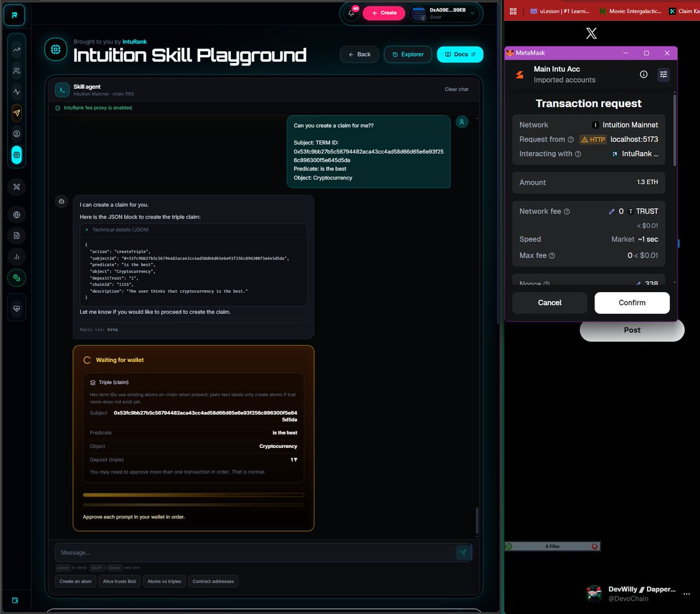Confirm the MetaMask transaction request
700x614 pixels.
[x=632, y=303]
